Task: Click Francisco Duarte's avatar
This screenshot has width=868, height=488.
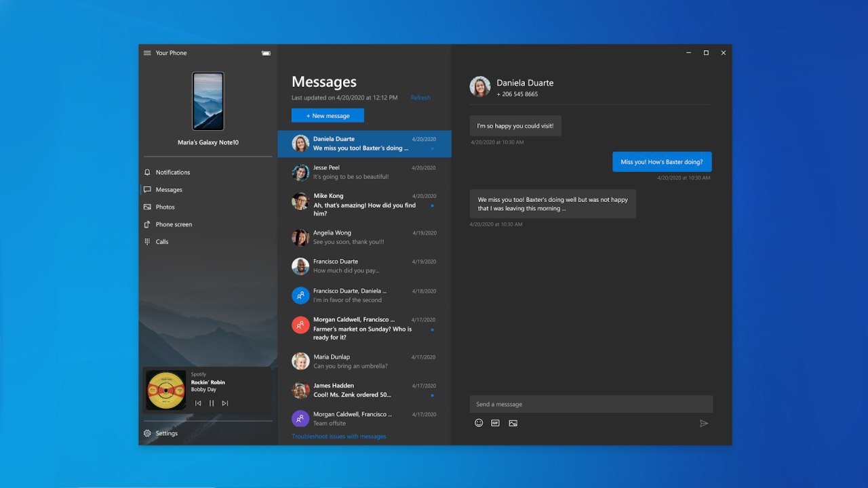Action: [x=300, y=266]
